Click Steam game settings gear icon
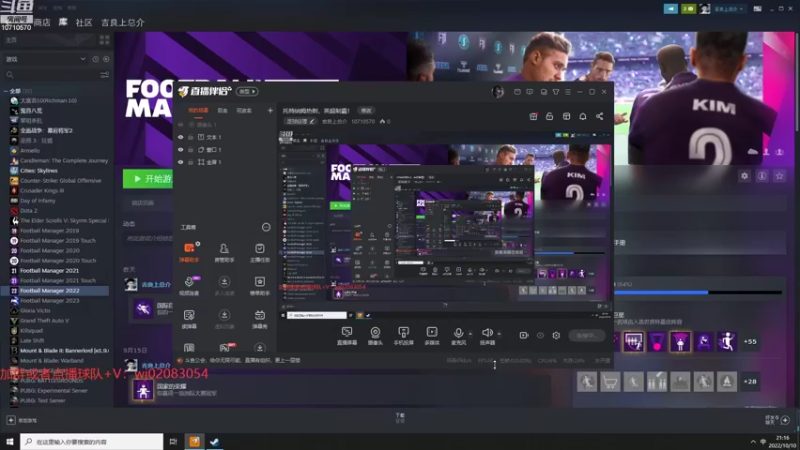 click(744, 176)
